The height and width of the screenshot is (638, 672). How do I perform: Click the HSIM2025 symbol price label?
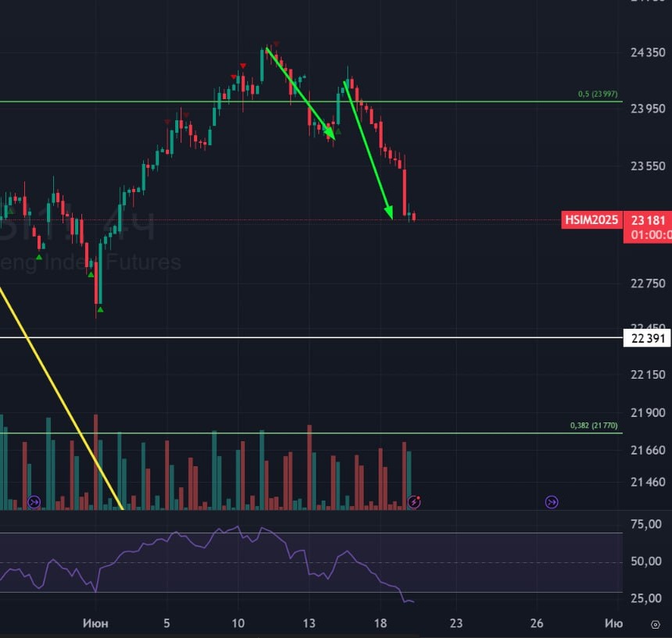pos(592,220)
